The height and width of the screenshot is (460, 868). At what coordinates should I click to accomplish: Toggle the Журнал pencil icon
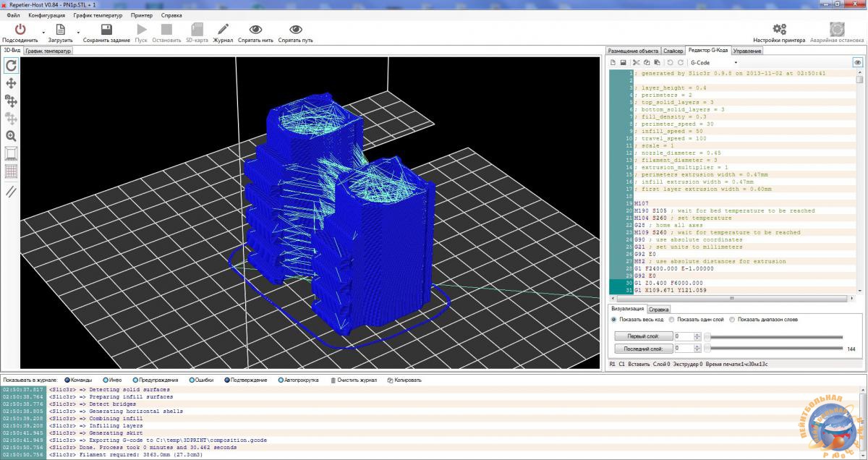[x=223, y=29]
